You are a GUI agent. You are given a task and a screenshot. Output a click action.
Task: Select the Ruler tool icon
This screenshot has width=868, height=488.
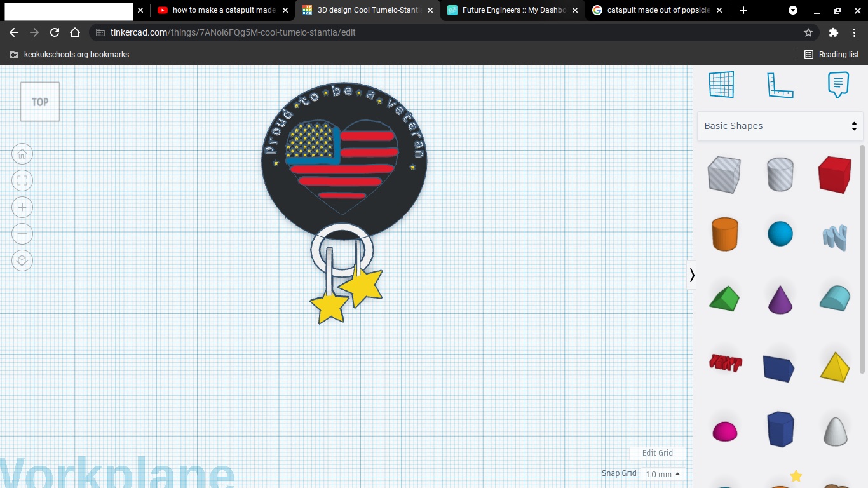(780, 85)
